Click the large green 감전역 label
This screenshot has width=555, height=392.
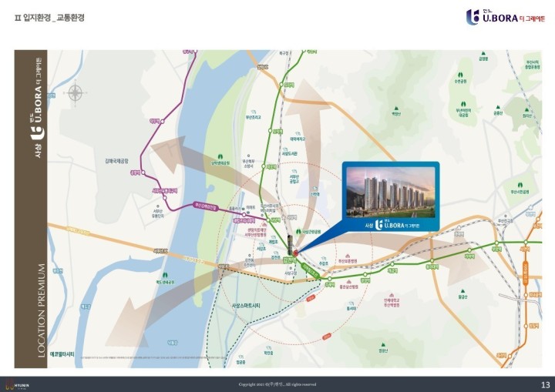click(x=291, y=261)
